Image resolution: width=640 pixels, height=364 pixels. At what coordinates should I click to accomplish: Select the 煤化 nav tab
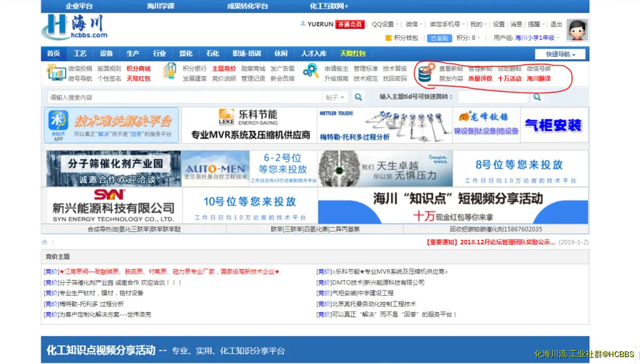[186, 54]
